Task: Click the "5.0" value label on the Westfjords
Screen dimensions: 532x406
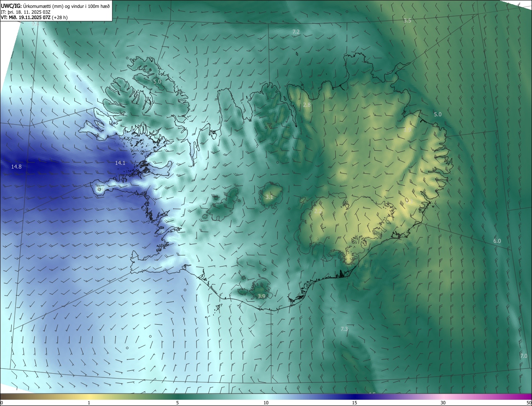Action: pyautogui.click(x=157, y=82)
